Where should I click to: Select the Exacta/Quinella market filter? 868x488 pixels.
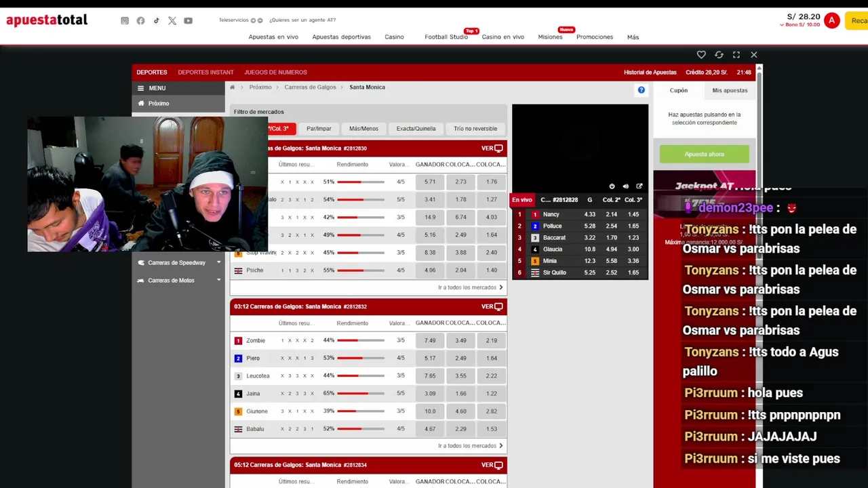pyautogui.click(x=416, y=129)
